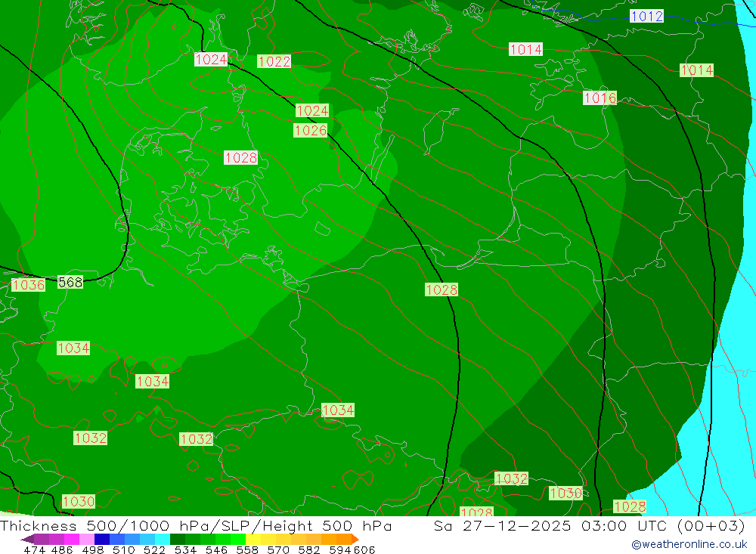Click the 1022 pressure label

(274, 61)
